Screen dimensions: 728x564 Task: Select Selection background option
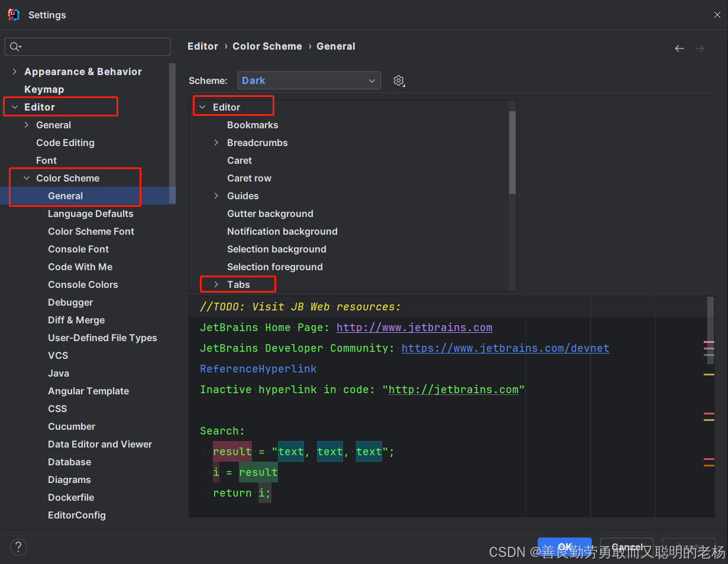click(277, 249)
